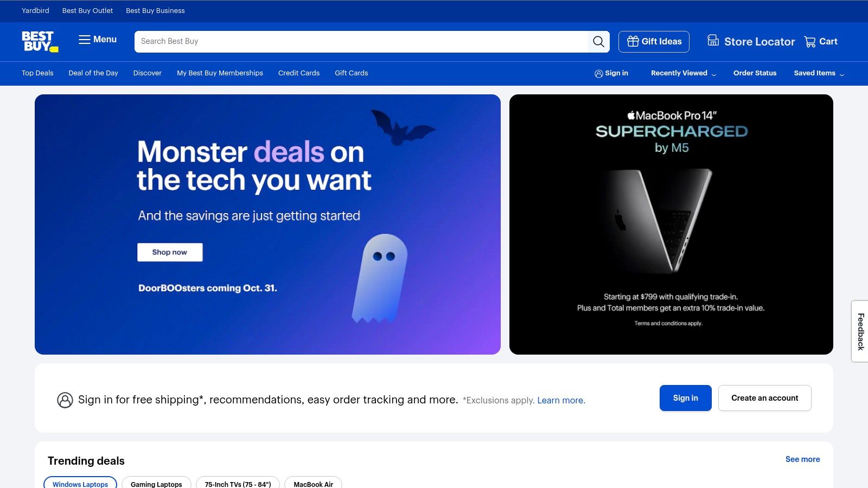
Task: Focus the Search Best Buy field
Action: pos(361,42)
